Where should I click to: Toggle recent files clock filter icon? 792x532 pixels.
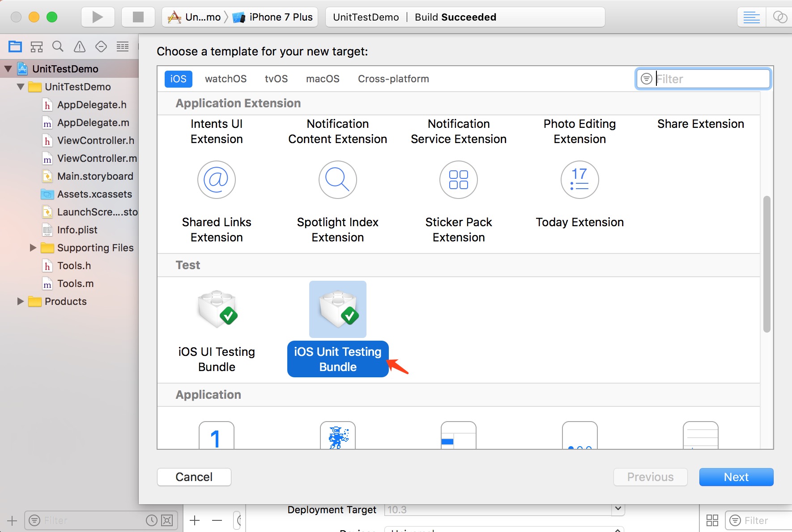[x=152, y=520]
